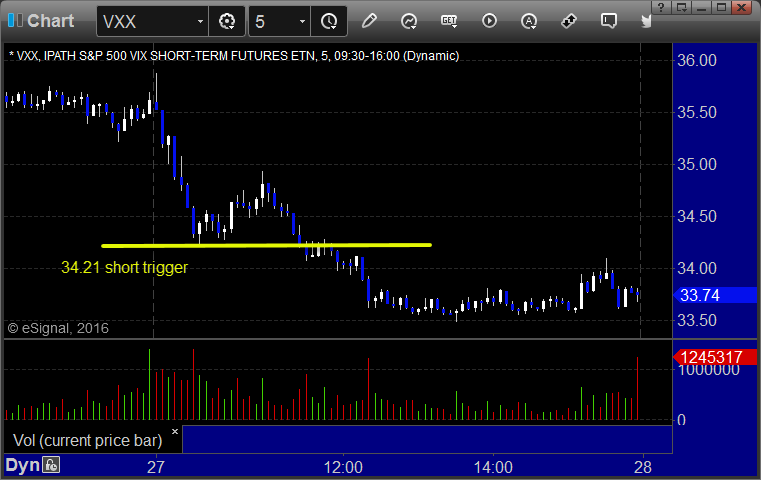Open the window options dropdown button

[681, 7]
